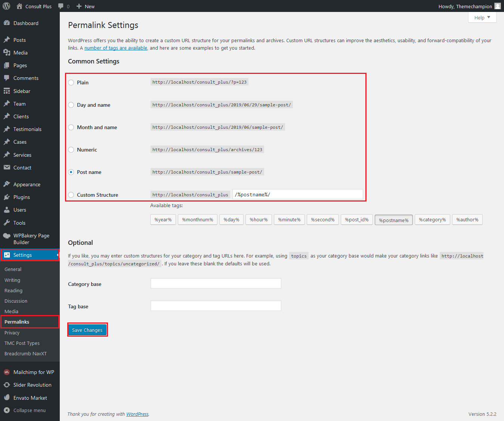Click the Contact envelope icon
Image resolution: width=504 pixels, height=421 pixels.
[7, 168]
